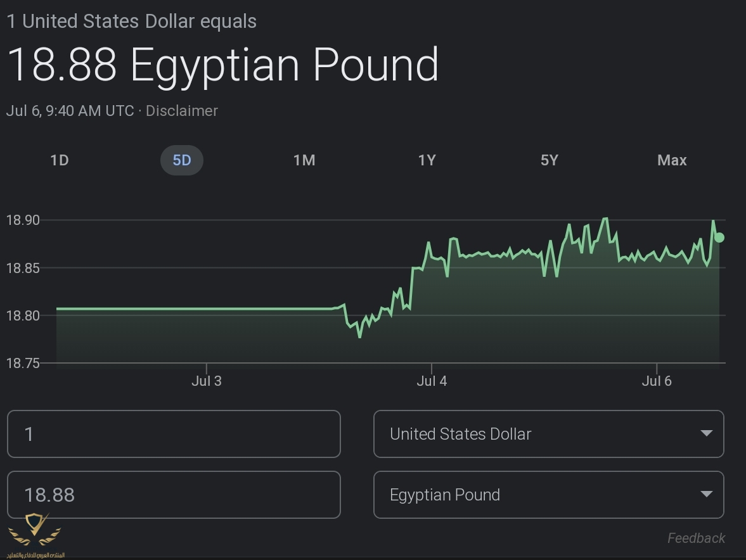
Task: Open the United States Dollar currency dropdown
Action: pos(548,434)
